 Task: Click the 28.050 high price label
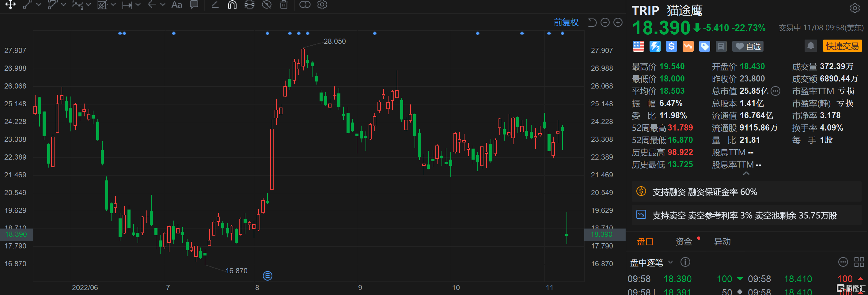click(x=335, y=41)
